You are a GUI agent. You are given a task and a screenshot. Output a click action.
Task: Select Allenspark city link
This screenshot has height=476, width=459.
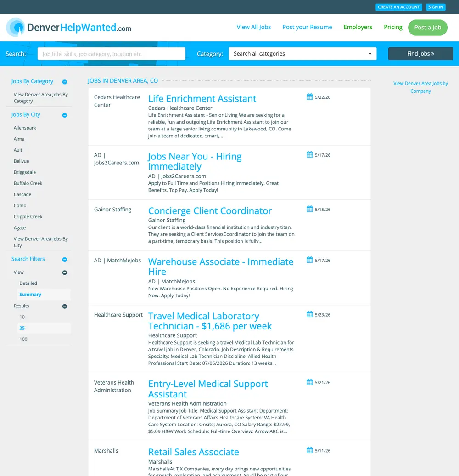(x=25, y=128)
